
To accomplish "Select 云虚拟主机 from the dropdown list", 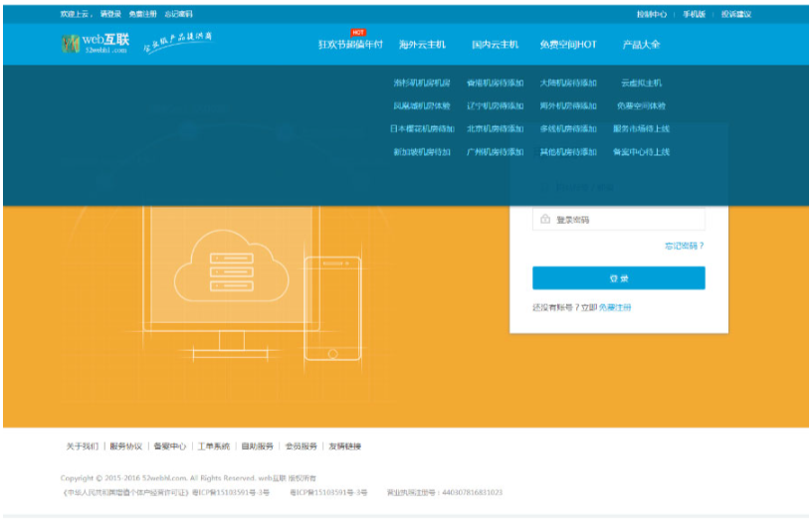I will click(641, 83).
